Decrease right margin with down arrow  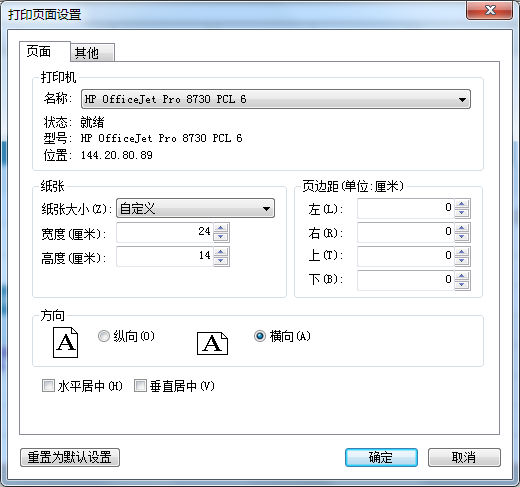(462, 237)
